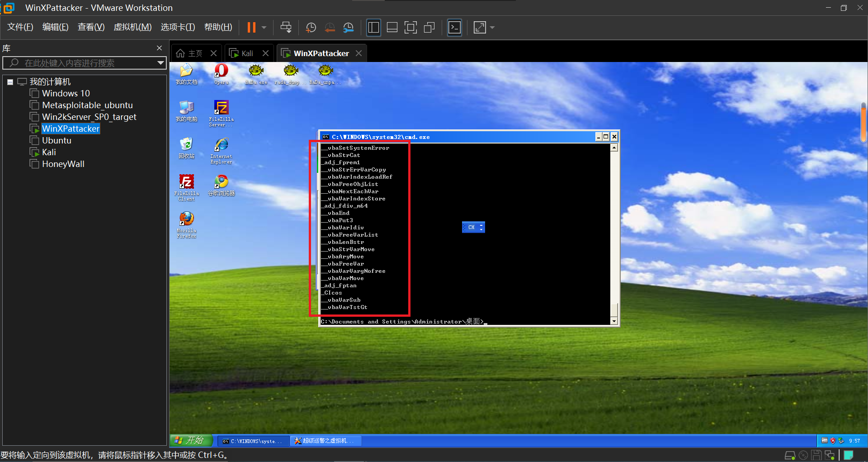Open the 帮助(H) menu
This screenshot has height=462, width=868.
click(218, 27)
